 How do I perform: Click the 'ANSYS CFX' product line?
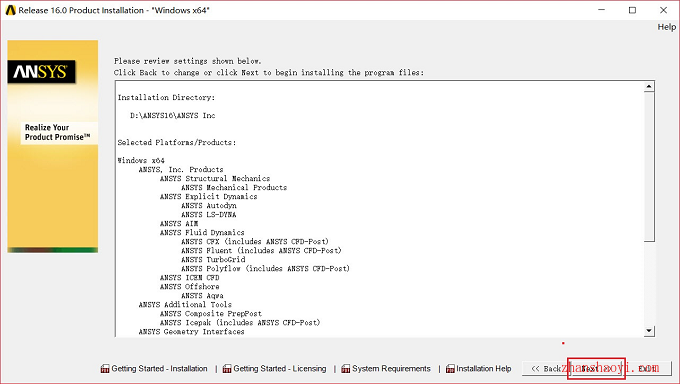coord(255,242)
